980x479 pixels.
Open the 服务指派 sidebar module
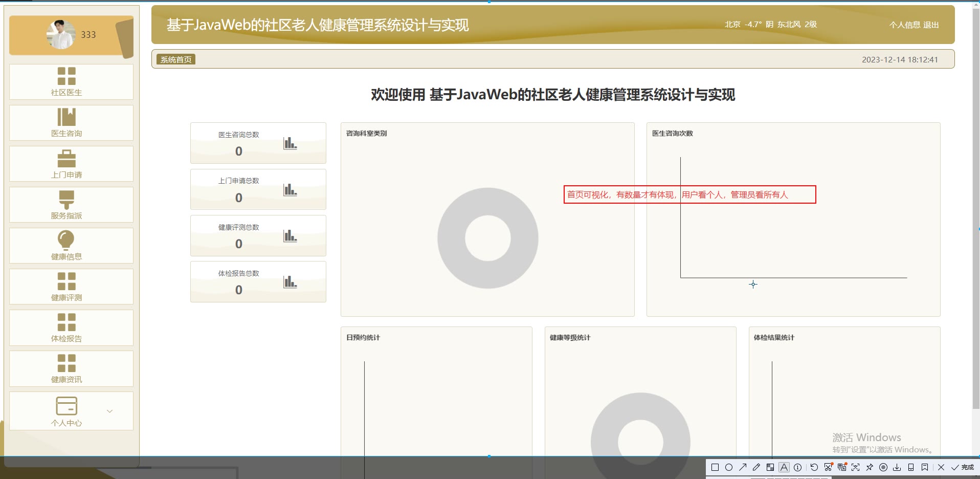point(71,205)
